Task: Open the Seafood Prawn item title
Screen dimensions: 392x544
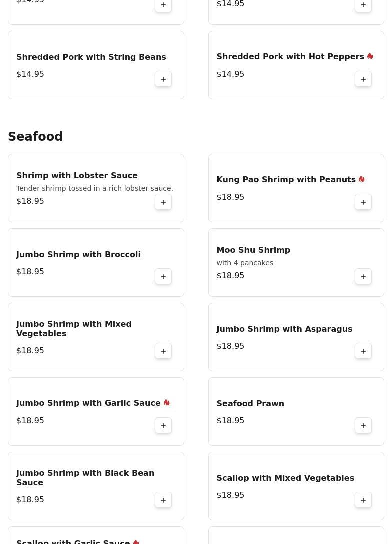Action: click(x=250, y=404)
